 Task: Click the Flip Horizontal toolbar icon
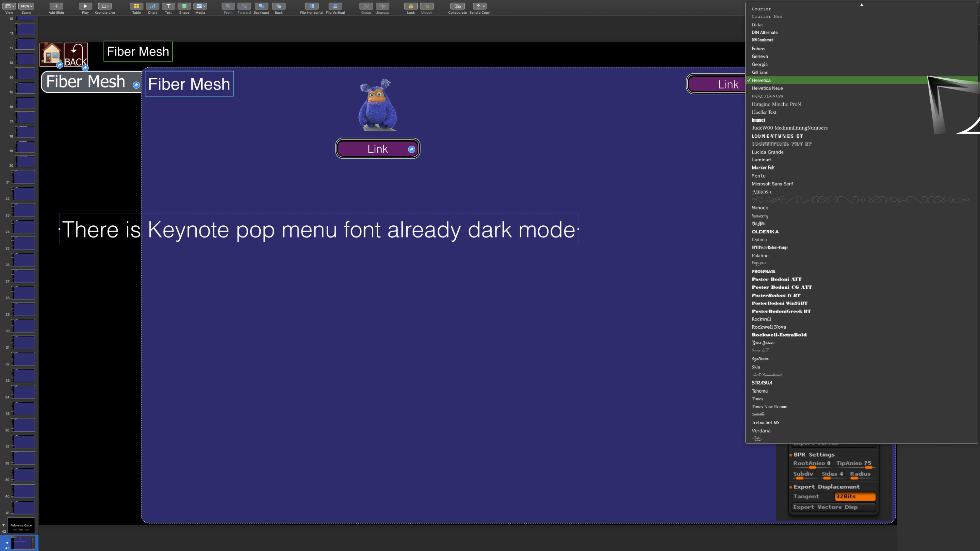(x=312, y=6)
